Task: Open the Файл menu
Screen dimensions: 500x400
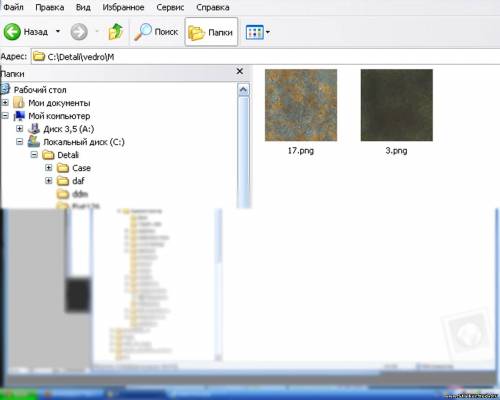Action: click(13, 7)
